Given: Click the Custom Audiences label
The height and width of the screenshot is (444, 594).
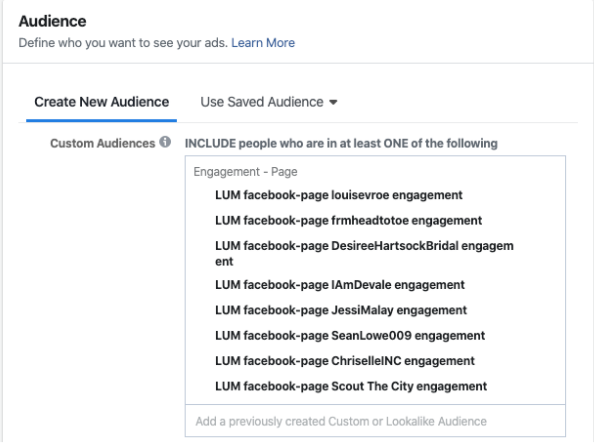Looking at the screenshot, I should [103, 144].
